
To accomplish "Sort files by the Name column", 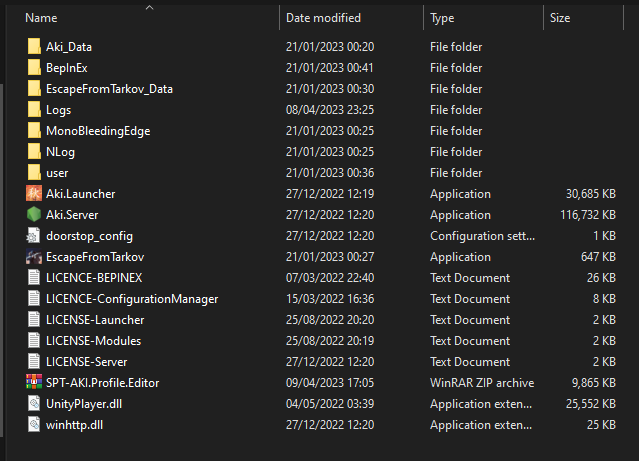I will (41, 18).
